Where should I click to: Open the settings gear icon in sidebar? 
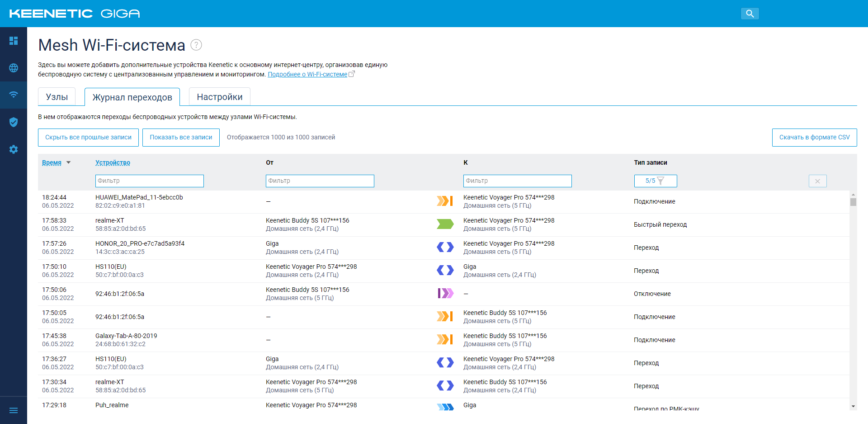click(x=14, y=149)
